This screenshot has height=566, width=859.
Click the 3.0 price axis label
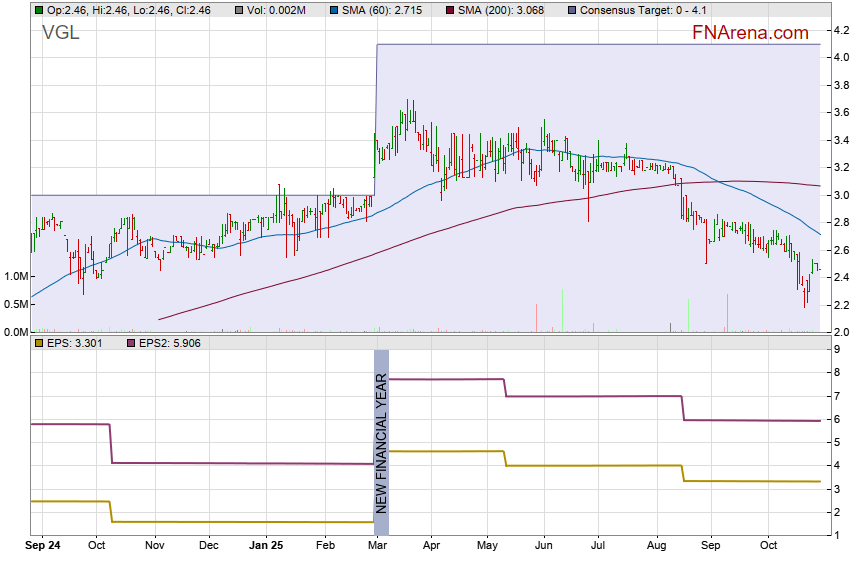840,195
